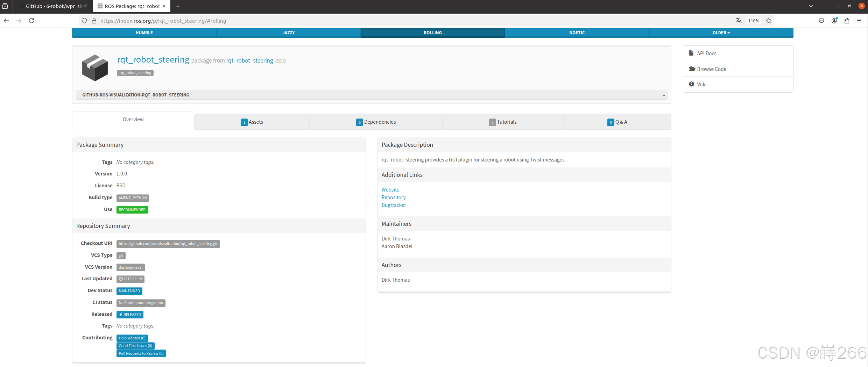Switch to the GitHub 6-robot/wpr_sim browser tab
Viewport: 868px width, 367px height.
(x=52, y=6)
